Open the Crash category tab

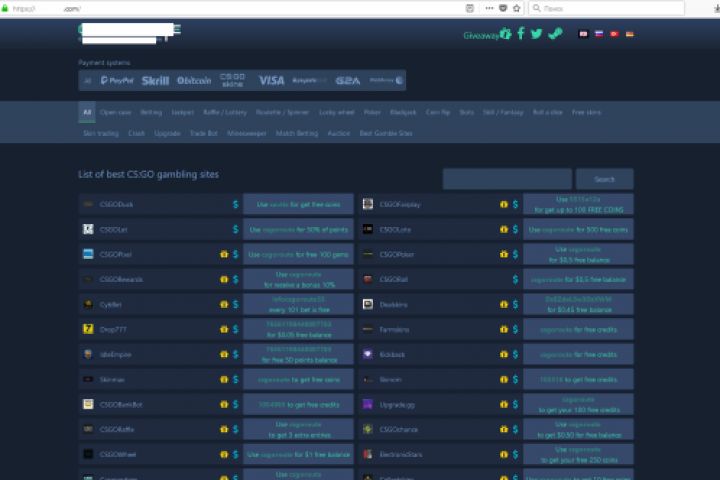[x=136, y=133]
